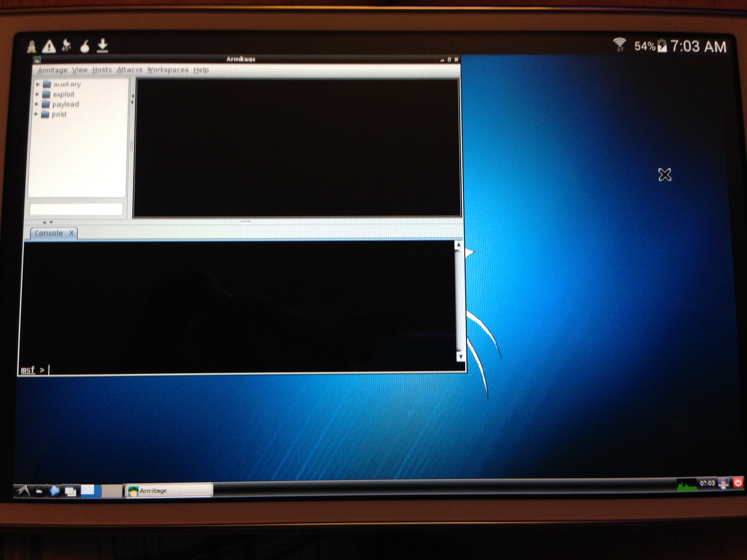747x560 pixels.
Task: Expand the exploit module folder arrow
Action: (38, 94)
